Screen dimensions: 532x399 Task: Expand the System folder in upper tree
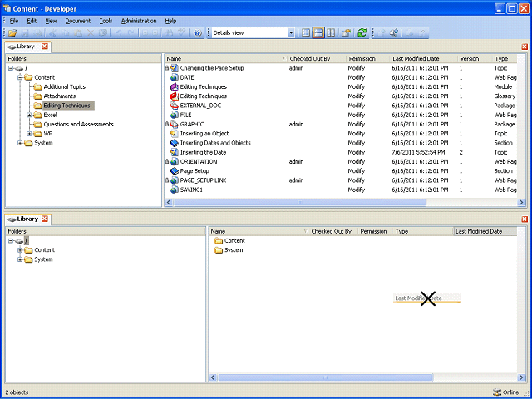(20, 143)
